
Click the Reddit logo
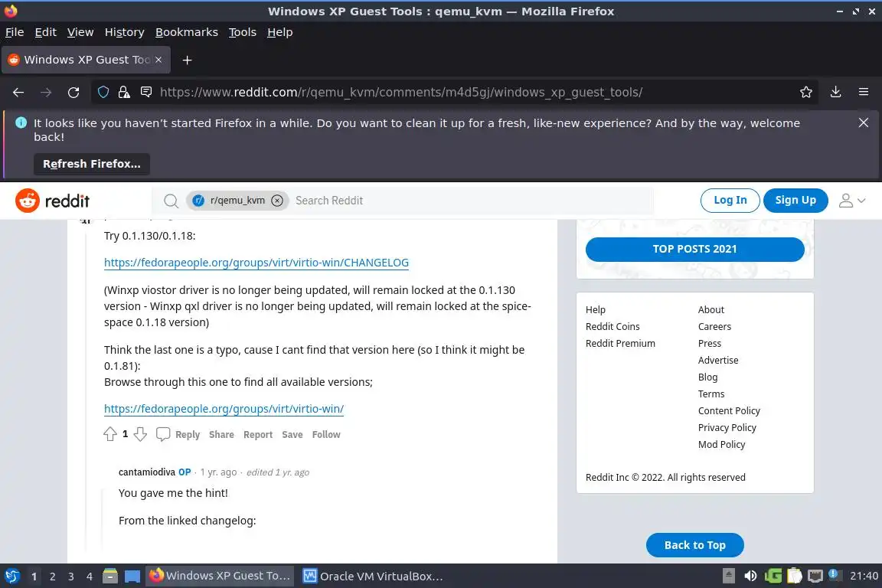point(52,201)
